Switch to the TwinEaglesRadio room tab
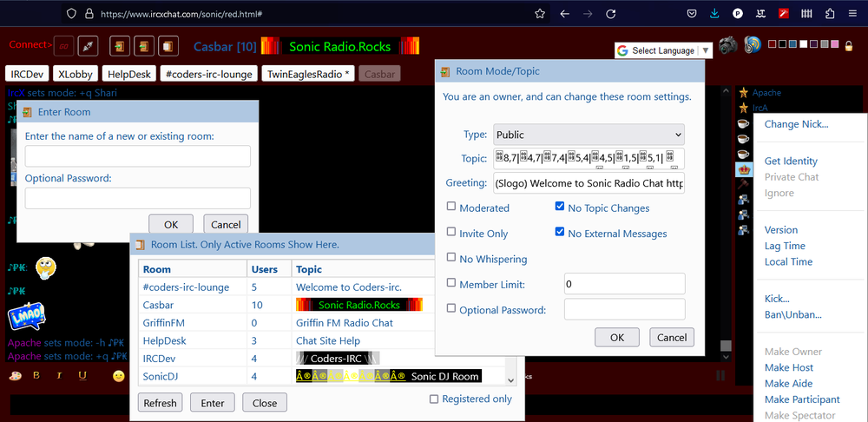 (308, 74)
